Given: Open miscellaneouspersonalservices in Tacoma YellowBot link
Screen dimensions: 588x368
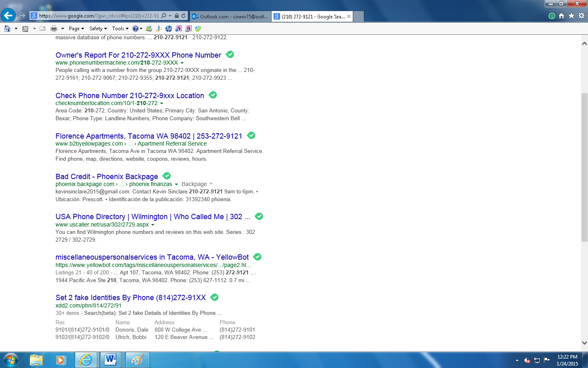Looking at the screenshot, I should pyautogui.click(x=152, y=257).
